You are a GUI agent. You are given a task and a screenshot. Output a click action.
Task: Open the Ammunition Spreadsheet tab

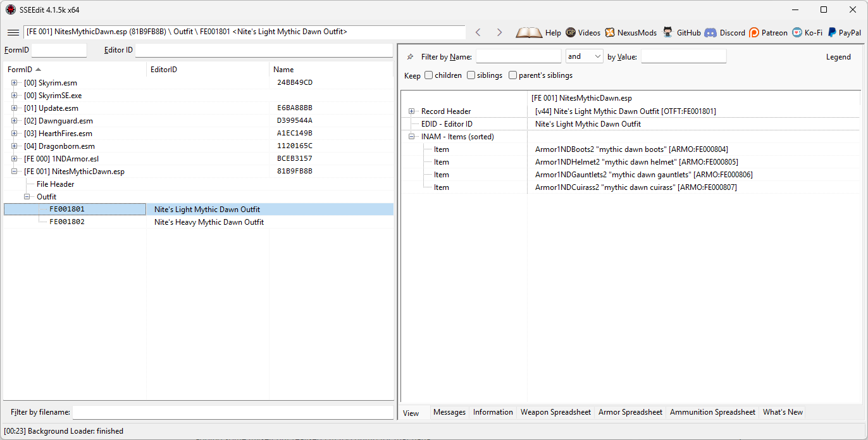tap(712, 412)
